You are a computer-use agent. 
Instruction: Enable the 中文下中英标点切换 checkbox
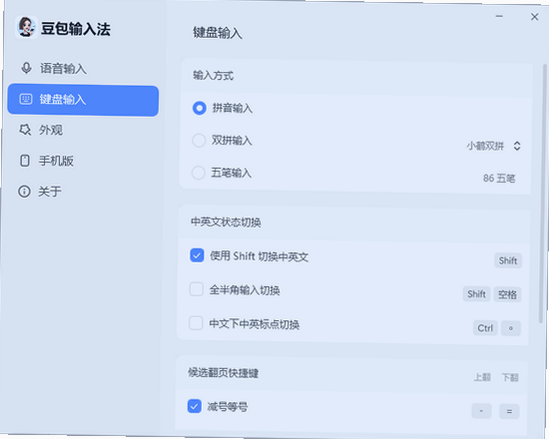coord(196,323)
